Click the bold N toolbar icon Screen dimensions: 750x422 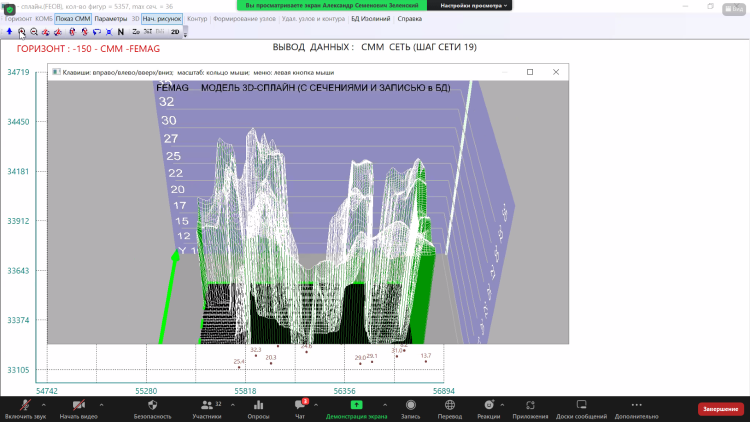[120, 32]
